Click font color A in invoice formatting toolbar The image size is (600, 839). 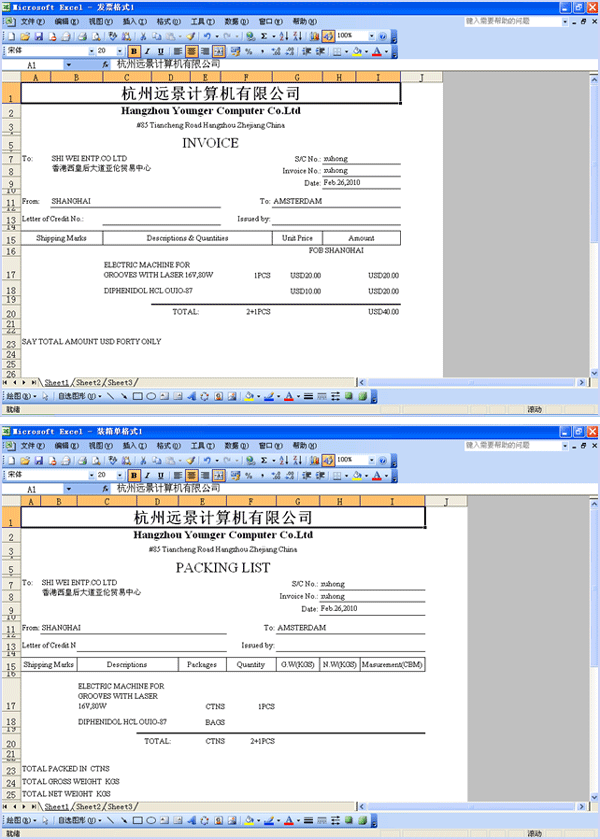tap(377, 51)
